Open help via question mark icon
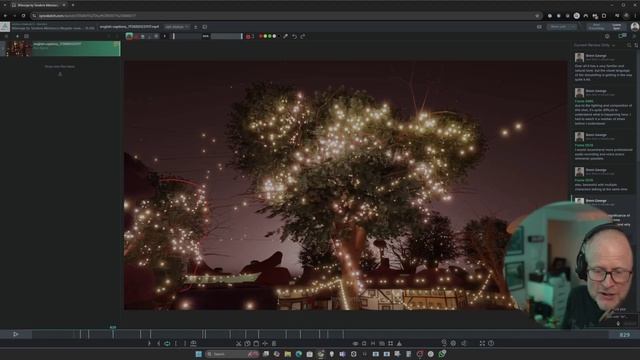 pos(491,344)
